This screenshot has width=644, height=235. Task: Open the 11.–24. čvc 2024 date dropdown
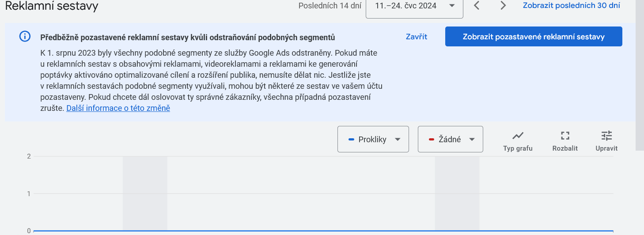414,6
